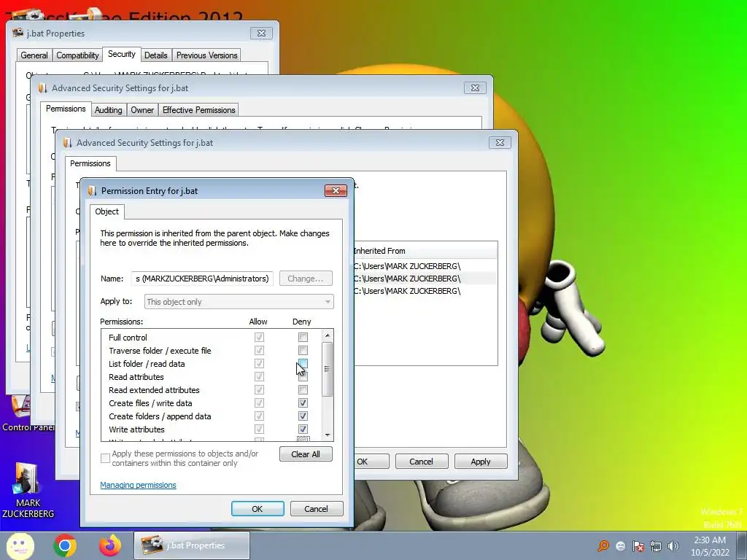Screen dimensions: 747x560
Task: Click the taskbar clock showing 2:30 AM
Action: (710, 546)
